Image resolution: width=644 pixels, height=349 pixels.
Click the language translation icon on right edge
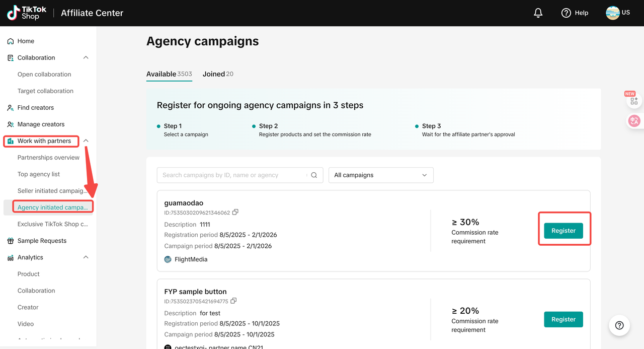pyautogui.click(x=633, y=121)
